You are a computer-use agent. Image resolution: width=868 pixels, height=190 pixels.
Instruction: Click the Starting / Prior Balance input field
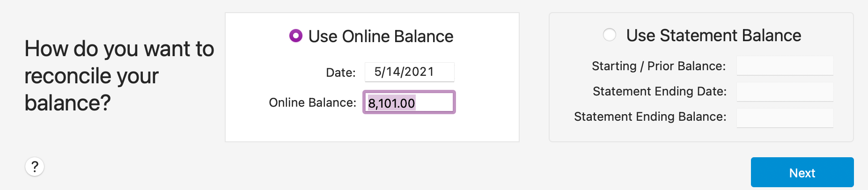(785, 66)
